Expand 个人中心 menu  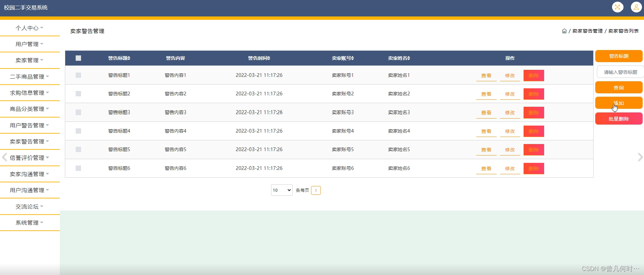pyautogui.click(x=30, y=28)
